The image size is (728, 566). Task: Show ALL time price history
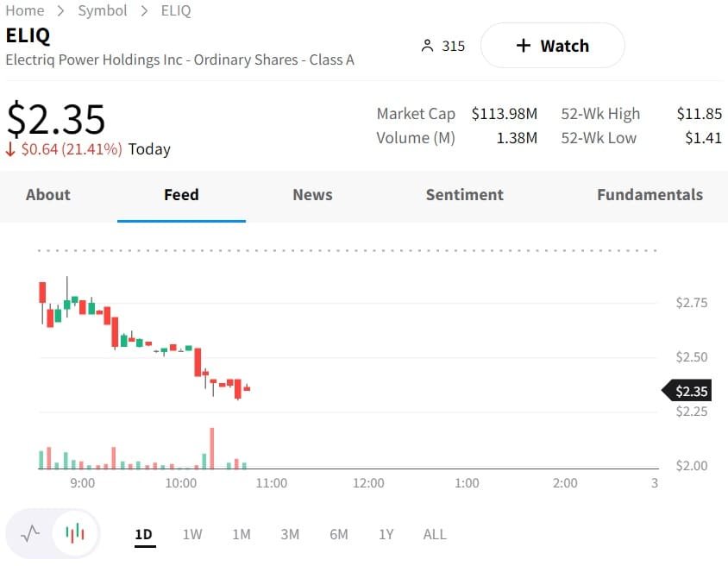pos(435,534)
